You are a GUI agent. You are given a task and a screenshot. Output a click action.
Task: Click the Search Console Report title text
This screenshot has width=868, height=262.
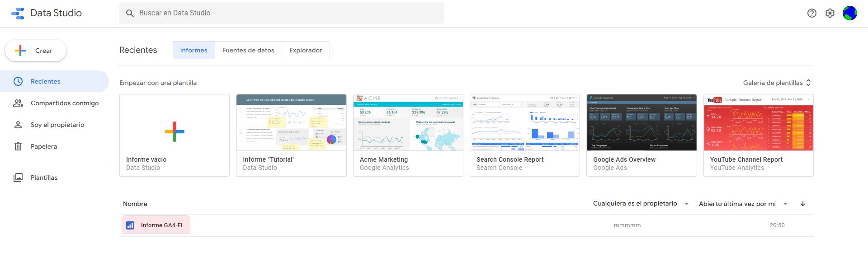pos(510,159)
